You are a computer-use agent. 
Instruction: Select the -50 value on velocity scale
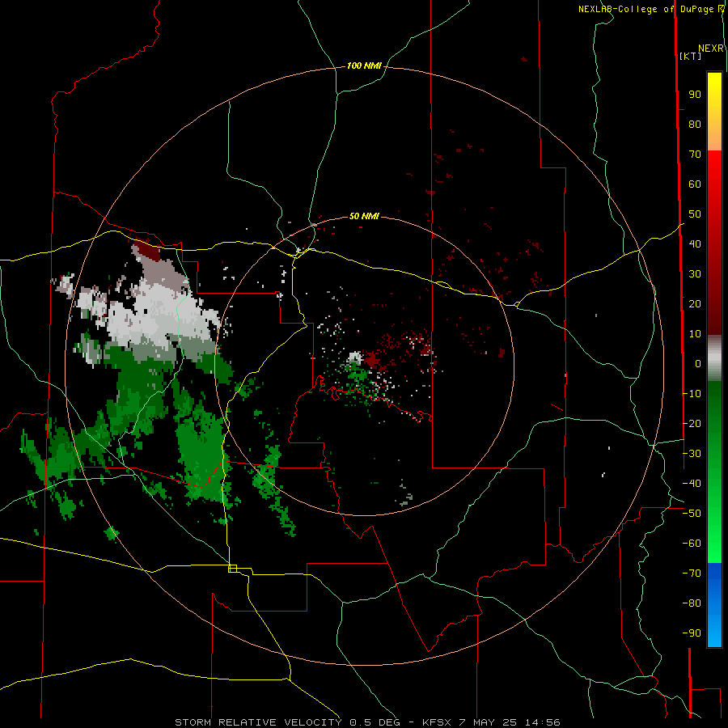pyautogui.click(x=692, y=514)
